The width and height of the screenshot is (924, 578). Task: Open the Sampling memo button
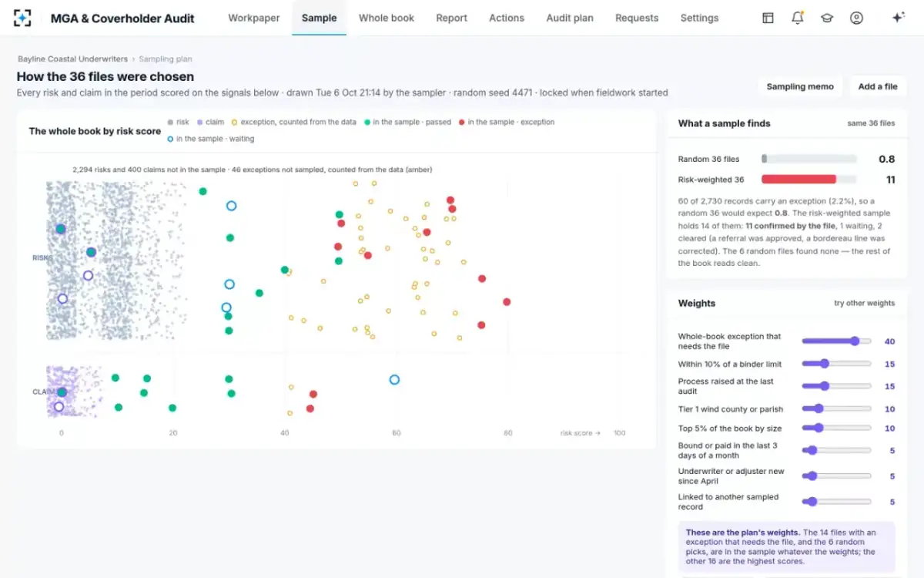pos(800,86)
